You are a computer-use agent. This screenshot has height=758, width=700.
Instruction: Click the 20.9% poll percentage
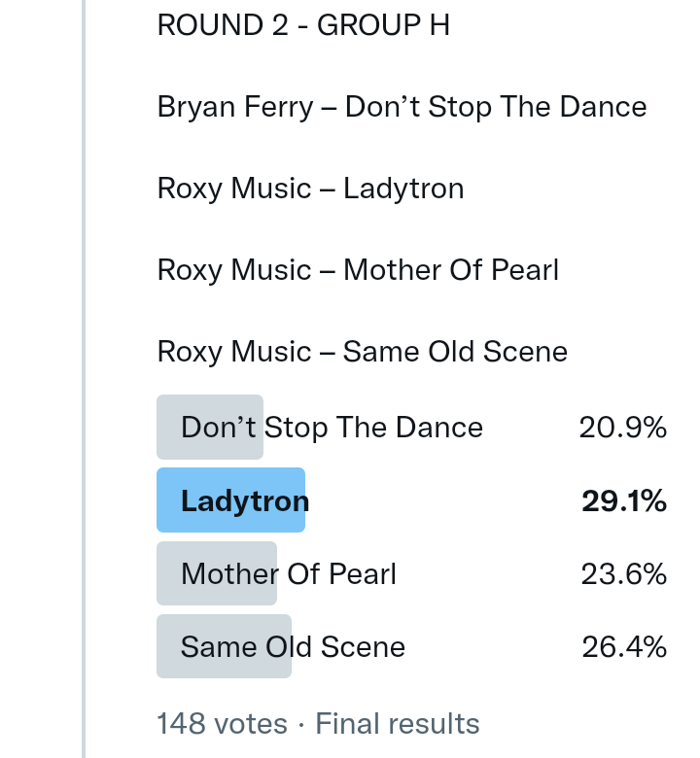622,428
